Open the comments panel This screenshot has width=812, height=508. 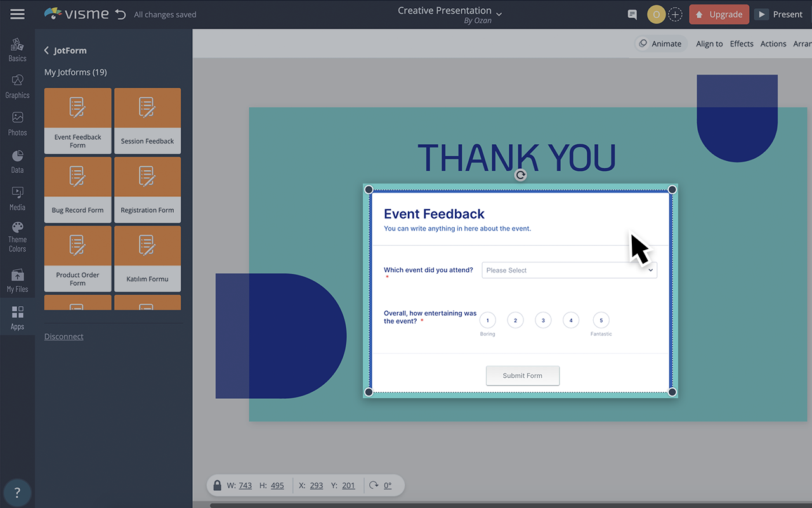632,14
